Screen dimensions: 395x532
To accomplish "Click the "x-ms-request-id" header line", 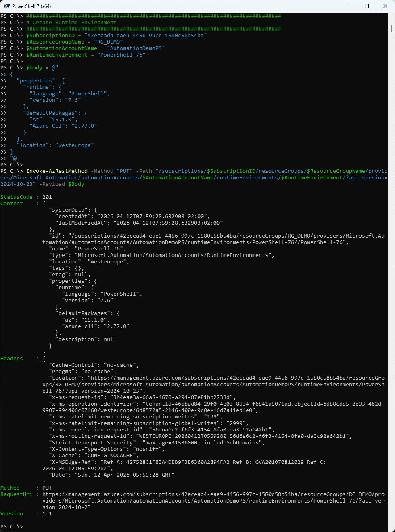I will (141, 397).
